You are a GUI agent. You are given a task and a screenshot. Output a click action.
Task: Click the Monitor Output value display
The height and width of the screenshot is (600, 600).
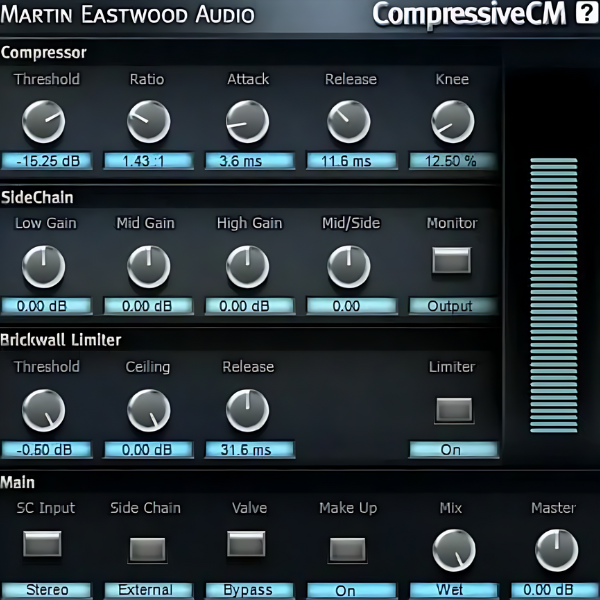(x=453, y=306)
